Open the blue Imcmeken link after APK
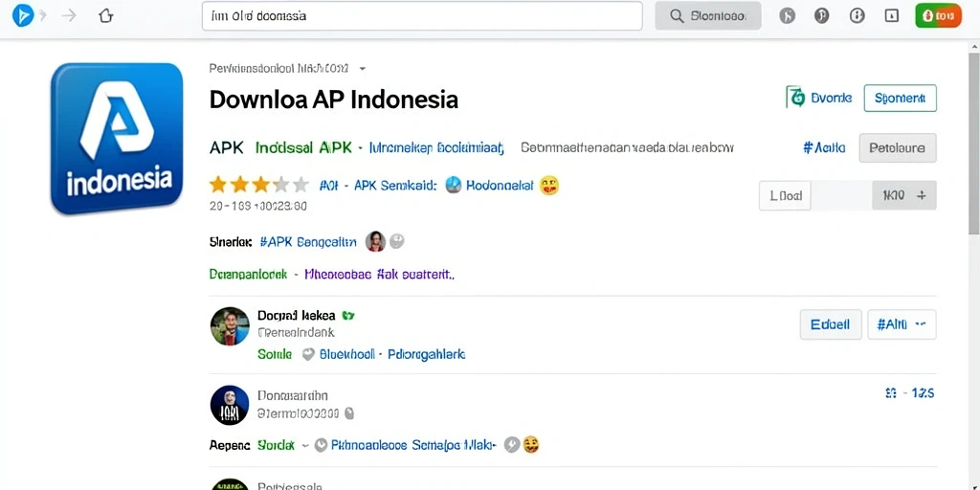980x490 pixels. click(436, 147)
